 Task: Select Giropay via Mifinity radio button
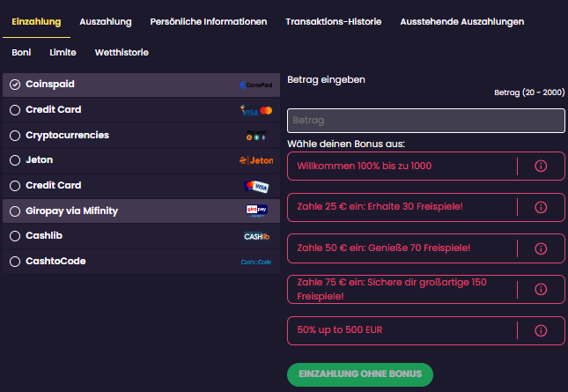click(x=15, y=211)
